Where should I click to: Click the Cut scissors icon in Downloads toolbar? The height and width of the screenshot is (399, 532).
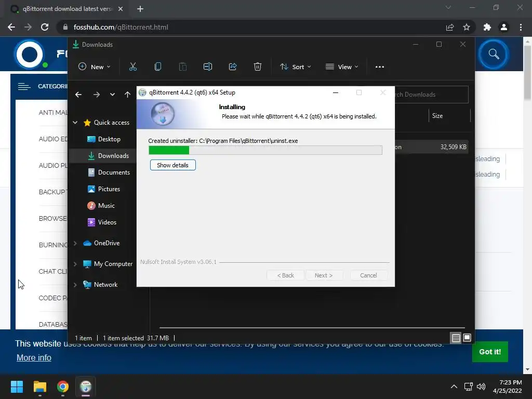click(132, 67)
